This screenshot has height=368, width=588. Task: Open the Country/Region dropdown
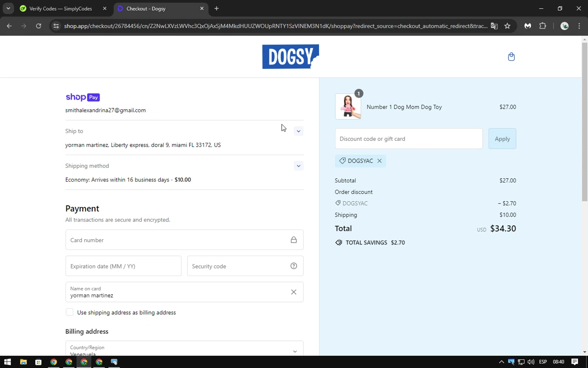tap(184, 348)
